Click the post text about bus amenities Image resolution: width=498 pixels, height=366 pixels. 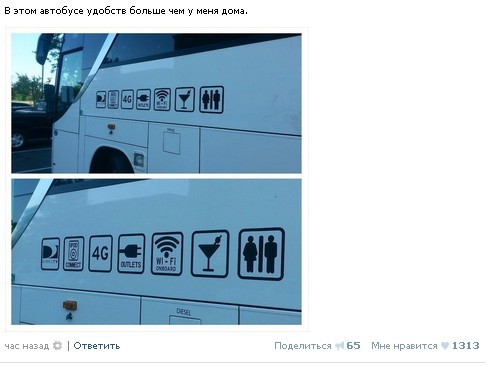pyautogui.click(x=126, y=11)
